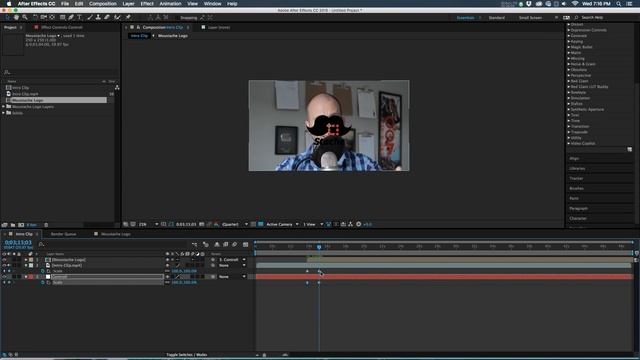This screenshot has height=360, width=640.
Task: Select the Hand tool
Action: [16, 18]
